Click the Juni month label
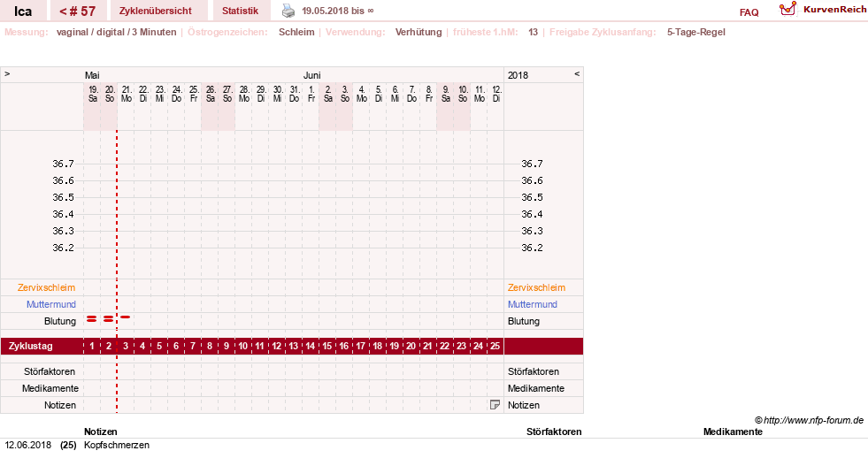 click(311, 75)
